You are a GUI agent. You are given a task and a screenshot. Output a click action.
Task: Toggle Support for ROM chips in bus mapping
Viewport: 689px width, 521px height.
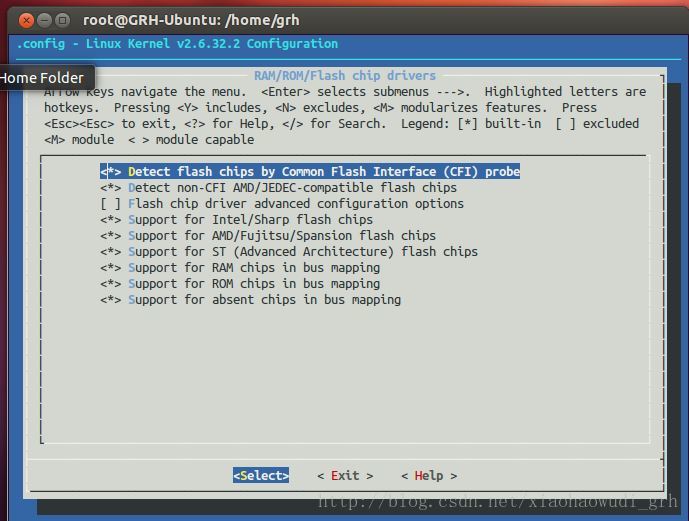240,284
